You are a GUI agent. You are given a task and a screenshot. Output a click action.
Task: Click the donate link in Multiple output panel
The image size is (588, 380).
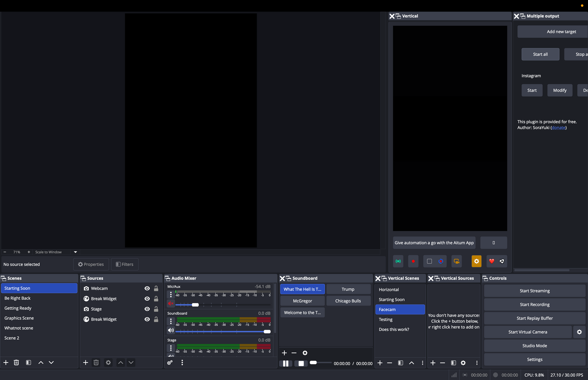558,127
